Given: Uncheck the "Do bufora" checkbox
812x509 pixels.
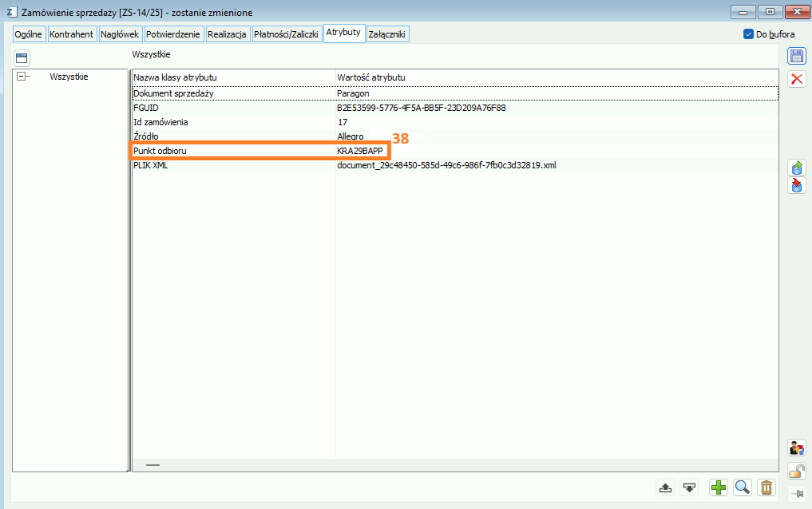Looking at the screenshot, I should (748, 34).
